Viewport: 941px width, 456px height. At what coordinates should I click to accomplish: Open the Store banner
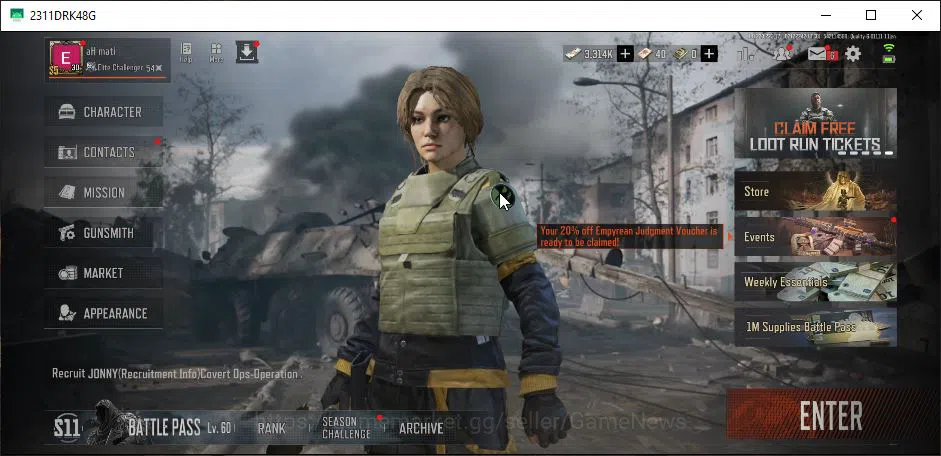click(816, 191)
